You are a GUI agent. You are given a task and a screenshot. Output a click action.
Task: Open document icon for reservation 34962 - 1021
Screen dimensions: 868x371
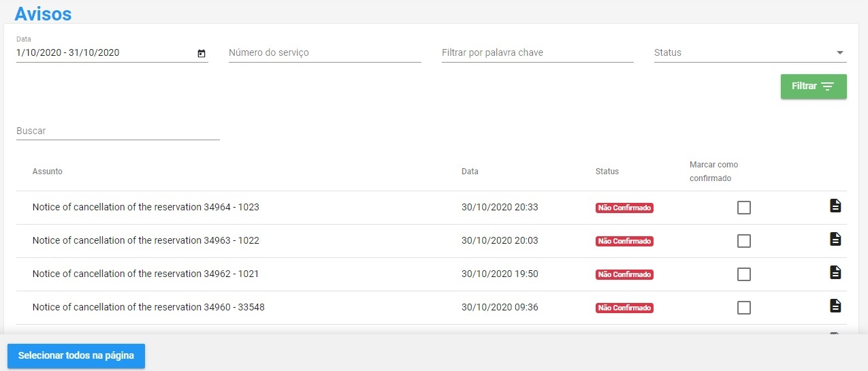835,272
